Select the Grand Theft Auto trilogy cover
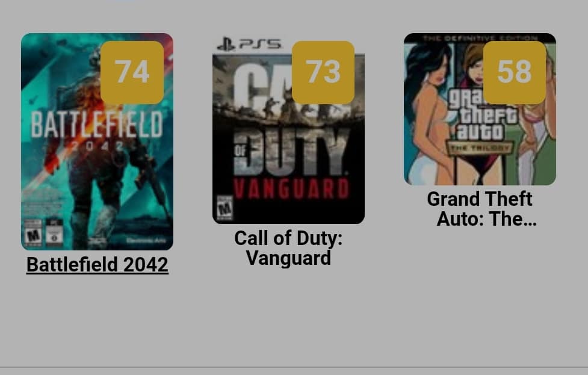588x375 pixels. (480, 109)
